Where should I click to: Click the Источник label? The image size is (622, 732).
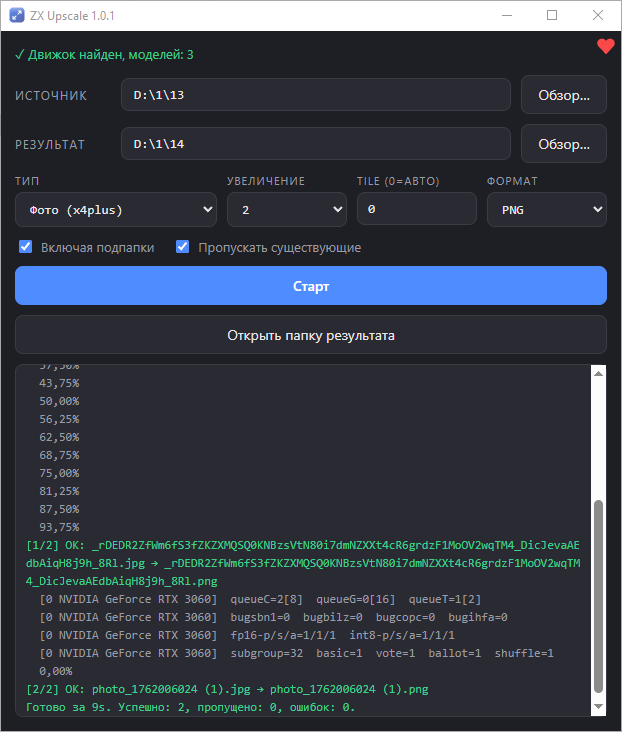51,96
